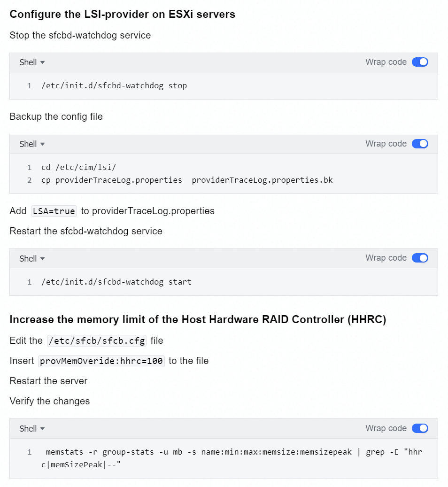Click the Increase the memory limit heading
Screen dimensions: 448x487
point(198,320)
